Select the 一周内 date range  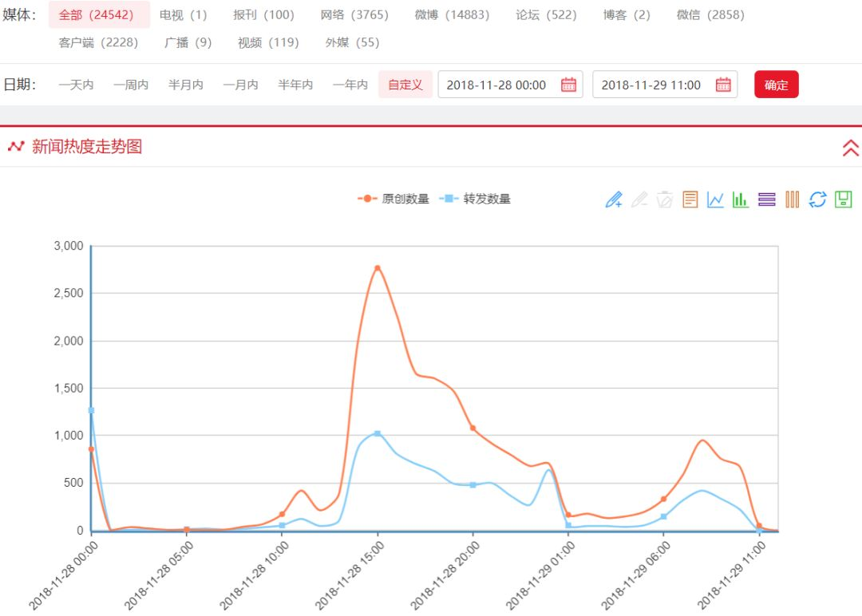click(x=131, y=85)
